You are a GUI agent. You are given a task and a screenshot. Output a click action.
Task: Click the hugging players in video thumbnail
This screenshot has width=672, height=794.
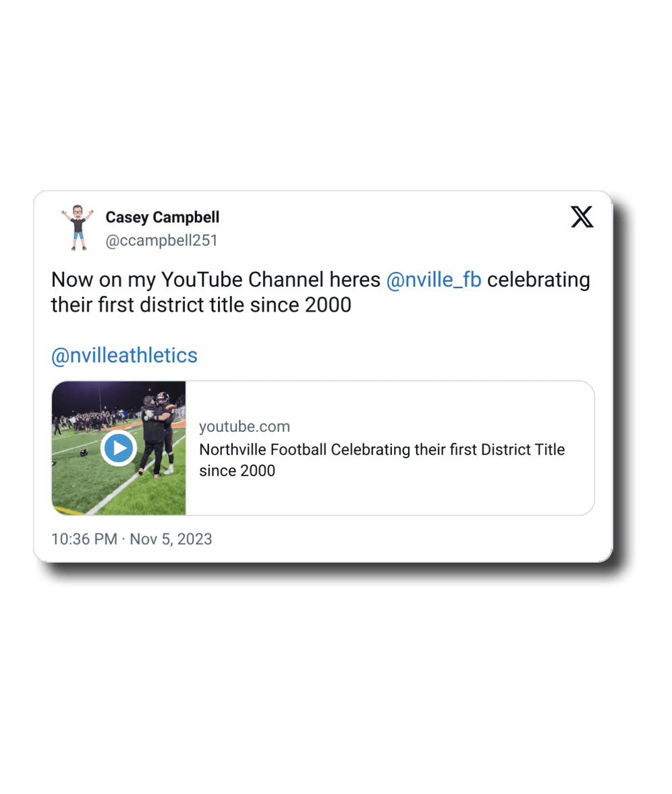[x=157, y=432]
